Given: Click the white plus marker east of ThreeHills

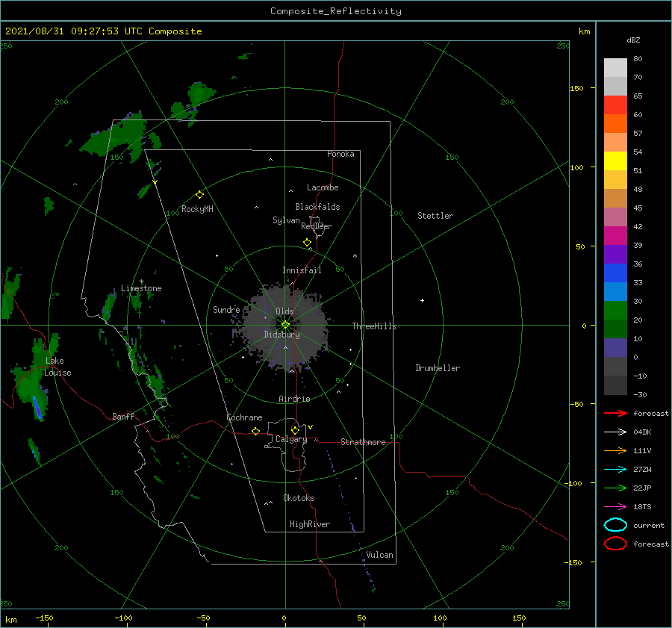Looking at the screenshot, I should pyautogui.click(x=422, y=300).
